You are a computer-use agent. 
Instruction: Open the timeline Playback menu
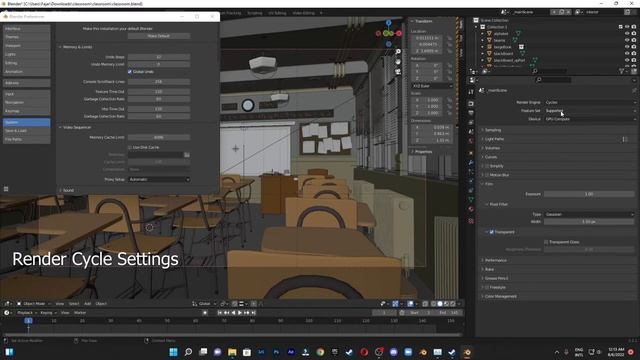27,313
